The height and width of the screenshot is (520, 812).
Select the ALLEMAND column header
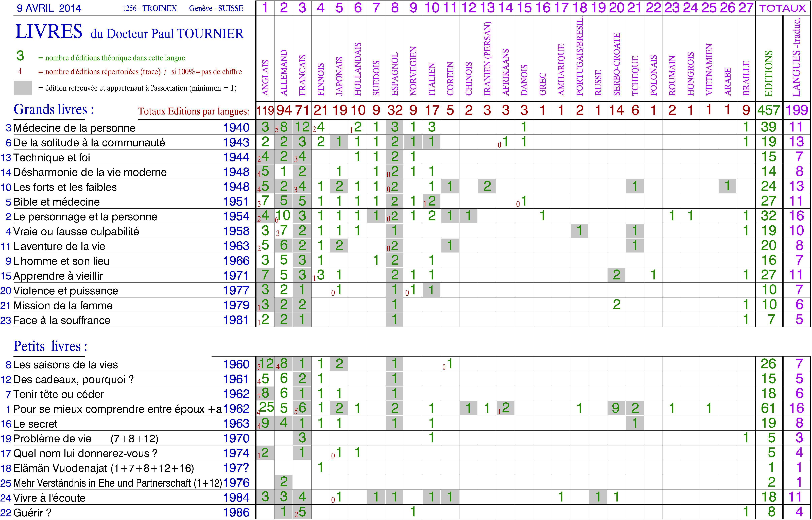point(284,72)
